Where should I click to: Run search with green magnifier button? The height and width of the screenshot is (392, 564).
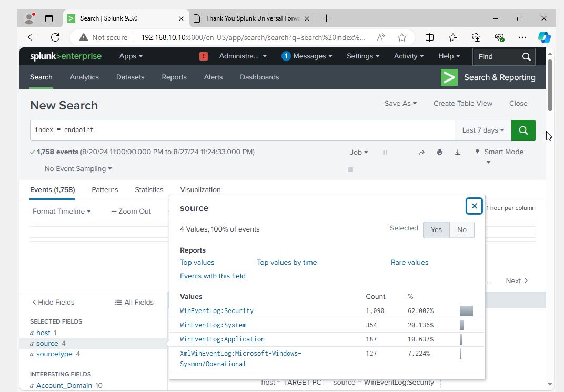[x=523, y=130]
